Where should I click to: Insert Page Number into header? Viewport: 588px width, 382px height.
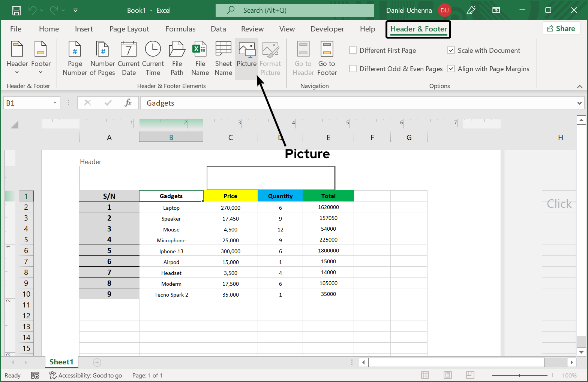pos(75,58)
